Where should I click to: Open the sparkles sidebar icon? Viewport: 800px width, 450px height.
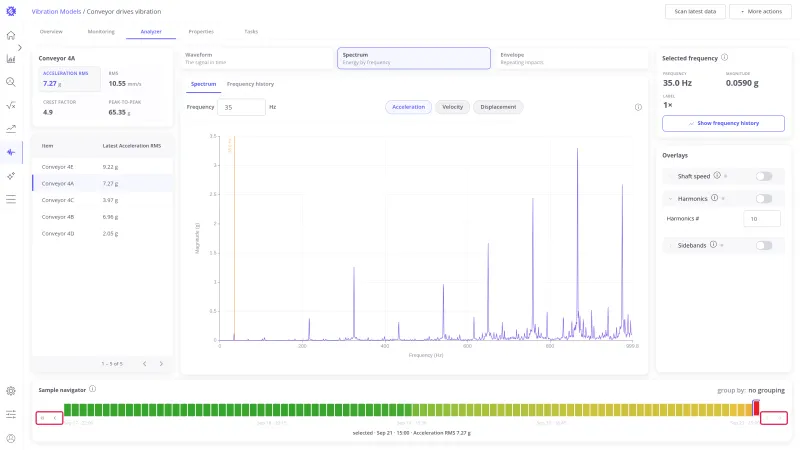point(11,176)
